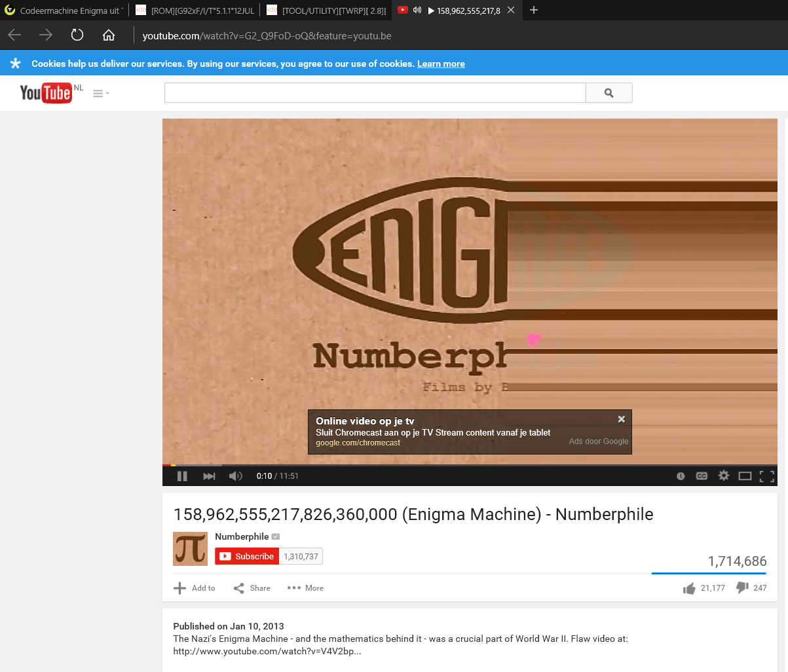Open google.com/chromecast ad link

pos(358,443)
